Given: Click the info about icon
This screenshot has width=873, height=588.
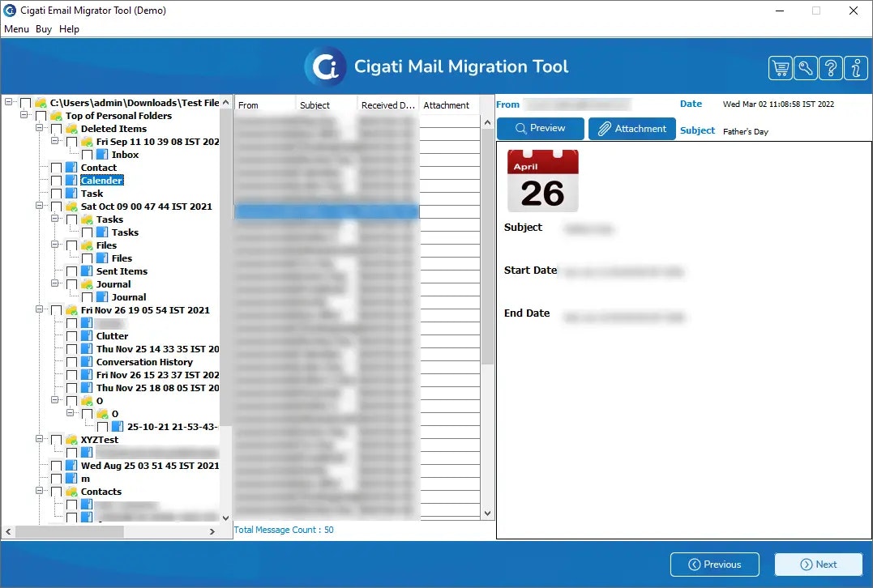Looking at the screenshot, I should [856, 68].
